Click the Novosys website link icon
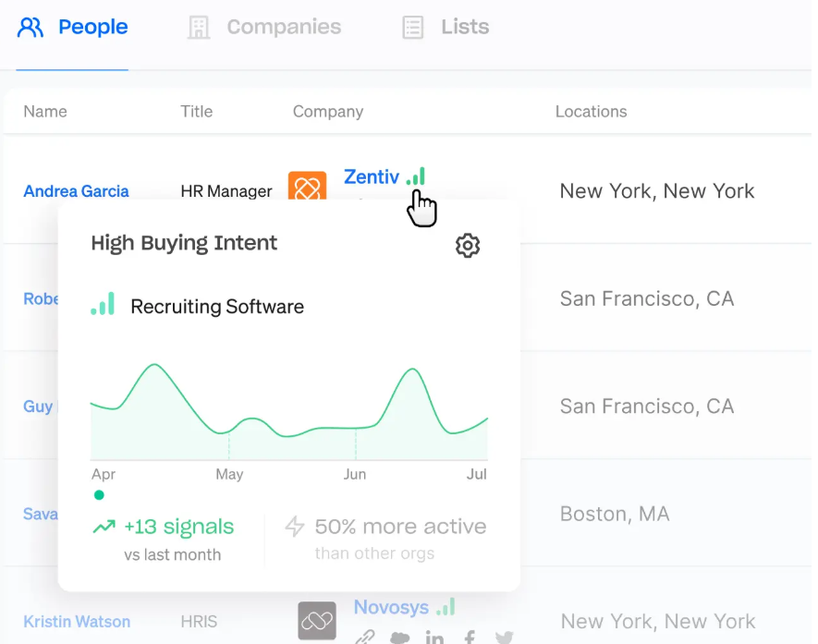Image resolution: width=818 pixels, height=644 pixels. pos(365,638)
